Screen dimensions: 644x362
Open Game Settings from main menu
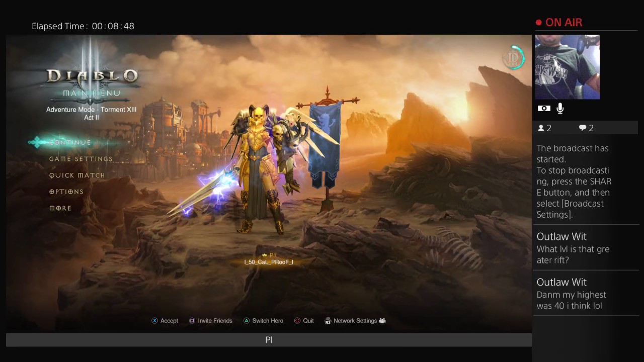(81, 159)
